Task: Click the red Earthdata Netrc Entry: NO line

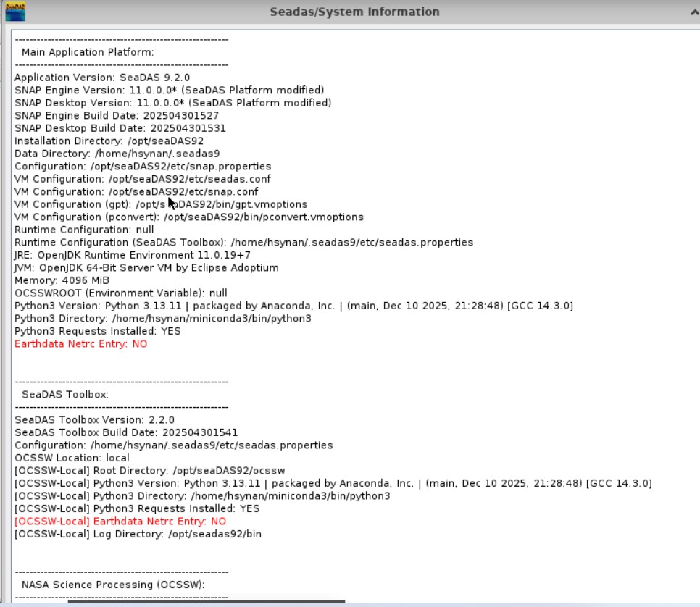Action: pos(80,344)
